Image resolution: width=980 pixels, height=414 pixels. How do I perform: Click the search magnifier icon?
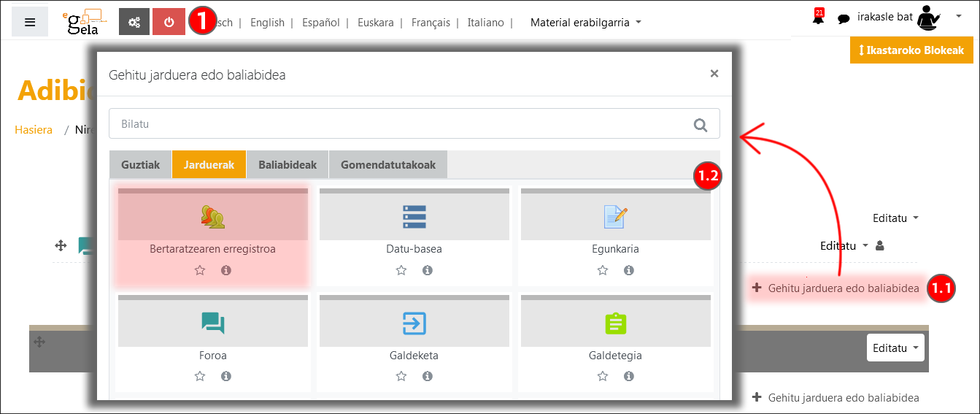701,125
